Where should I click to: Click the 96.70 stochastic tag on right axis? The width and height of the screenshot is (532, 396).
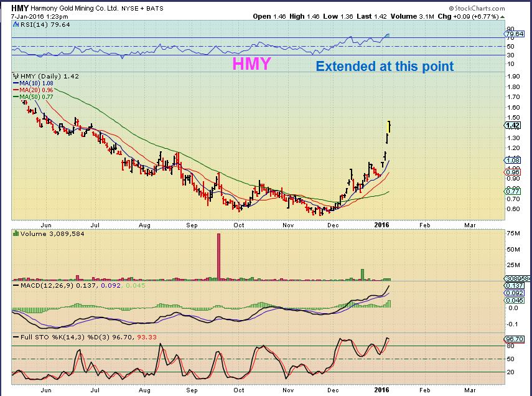click(515, 339)
